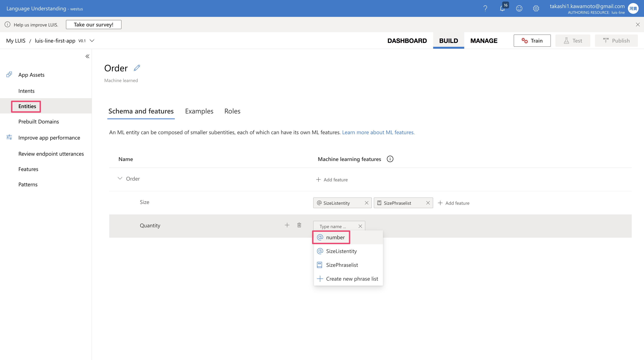Remove the SizePhraselist feature tag

point(428,203)
